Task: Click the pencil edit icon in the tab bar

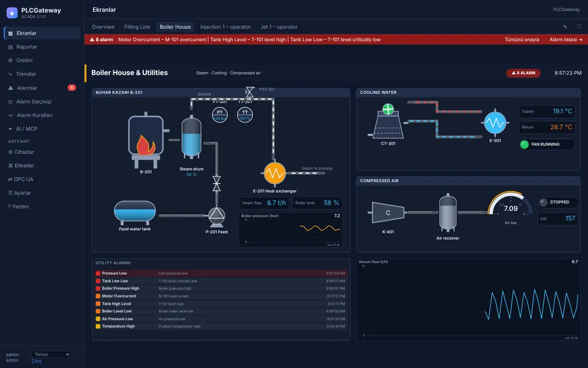Action: pyautogui.click(x=565, y=26)
